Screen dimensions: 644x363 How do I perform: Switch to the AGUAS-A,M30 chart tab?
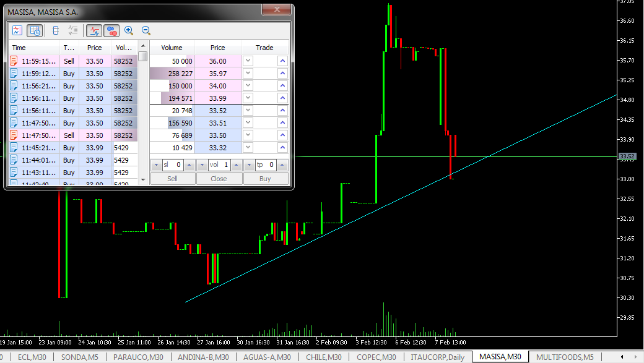(x=267, y=357)
